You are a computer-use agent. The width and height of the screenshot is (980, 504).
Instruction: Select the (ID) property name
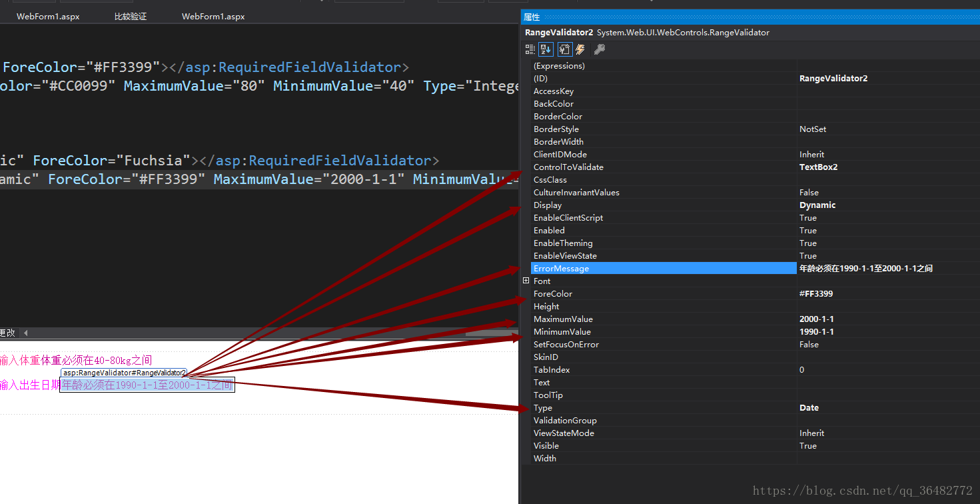540,79
